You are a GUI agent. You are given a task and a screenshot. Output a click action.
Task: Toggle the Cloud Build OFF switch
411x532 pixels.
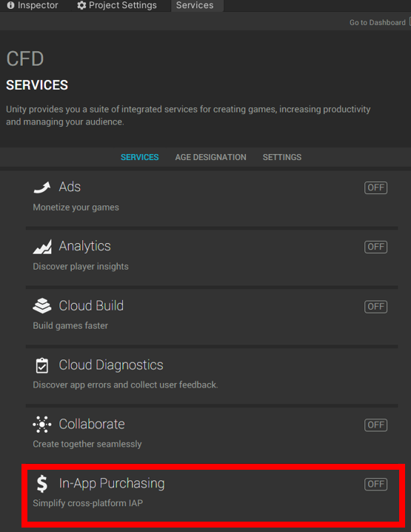tap(375, 307)
